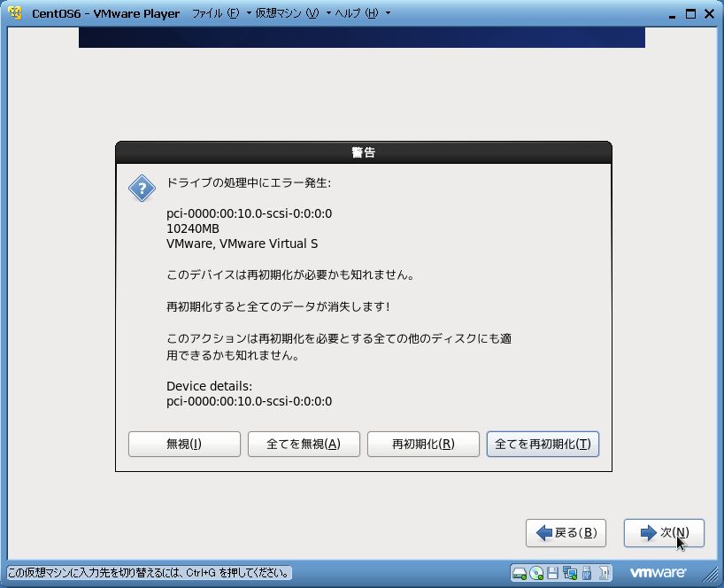Click the 再初期化すると全てのデータが消失します! warning
Screen dimensions: 724x588
(x=278, y=306)
